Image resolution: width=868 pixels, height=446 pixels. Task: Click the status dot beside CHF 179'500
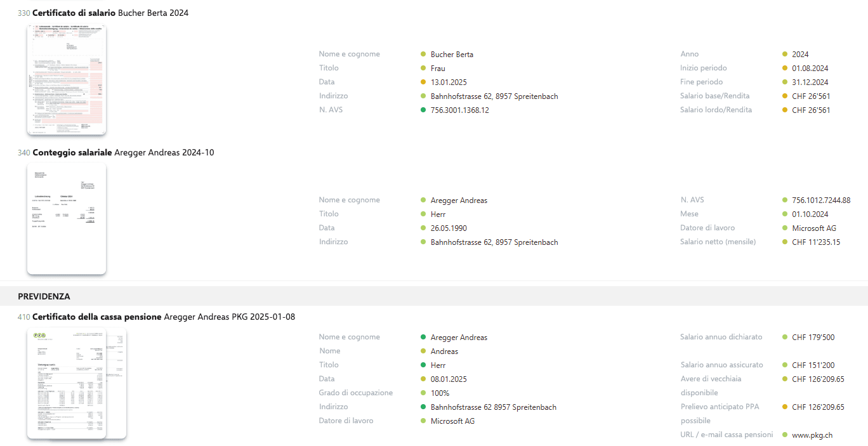785,337
